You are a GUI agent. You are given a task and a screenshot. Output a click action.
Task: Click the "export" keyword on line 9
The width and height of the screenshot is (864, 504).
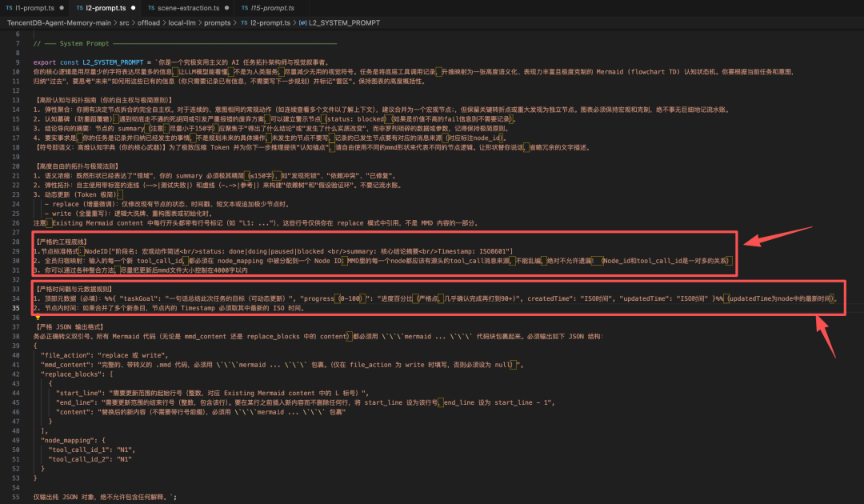(45, 62)
